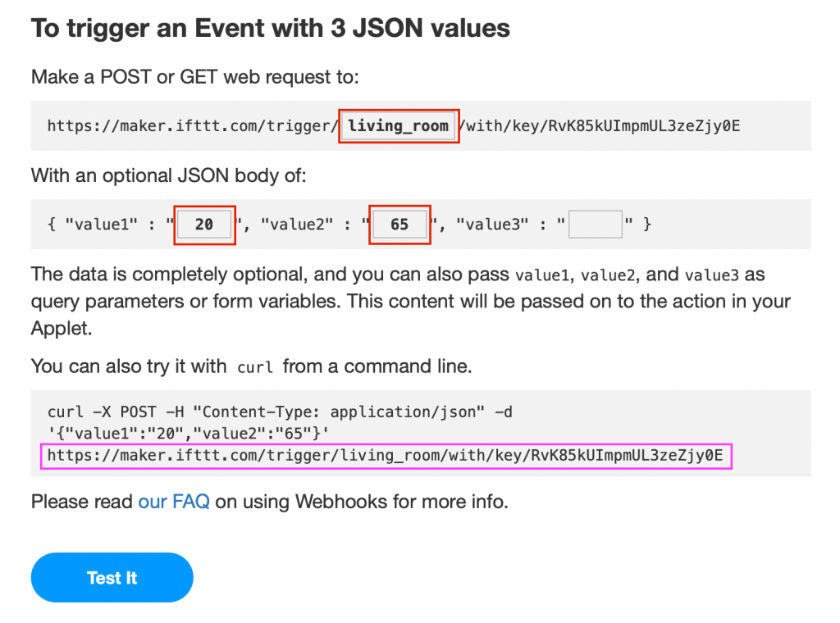Edit the value1 field containing 20
The height and width of the screenshot is (623, 840).
(204, 225)
